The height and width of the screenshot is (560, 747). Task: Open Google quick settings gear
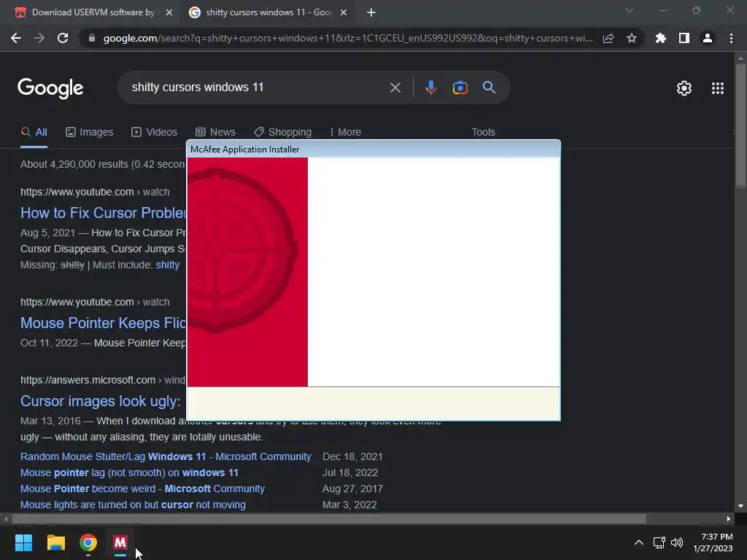684,88
